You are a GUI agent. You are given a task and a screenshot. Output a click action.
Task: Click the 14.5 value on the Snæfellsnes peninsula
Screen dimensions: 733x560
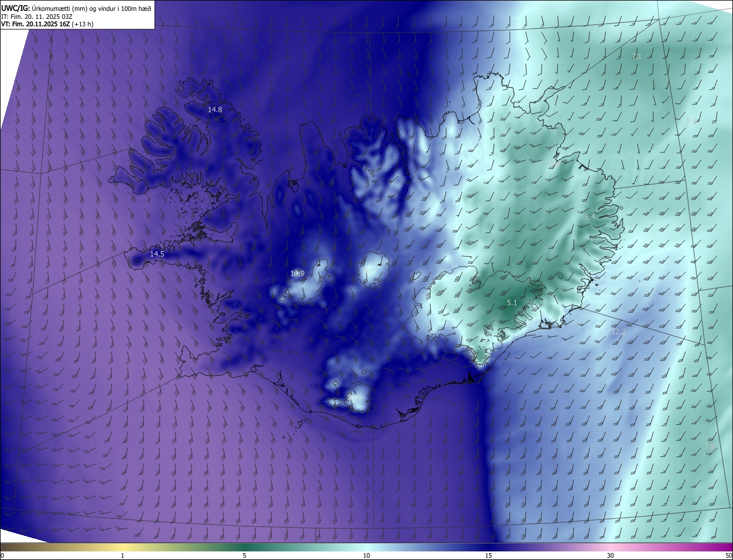point(157,254)
